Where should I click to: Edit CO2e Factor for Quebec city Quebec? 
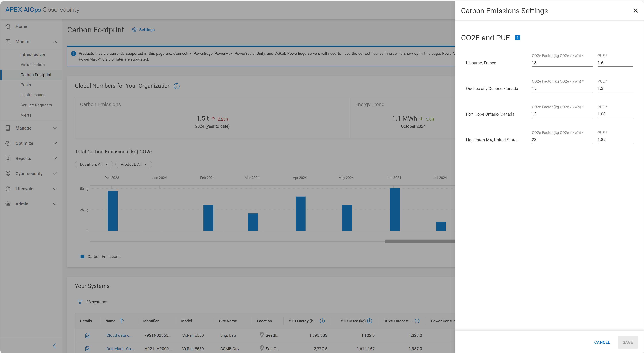point(562,89)
